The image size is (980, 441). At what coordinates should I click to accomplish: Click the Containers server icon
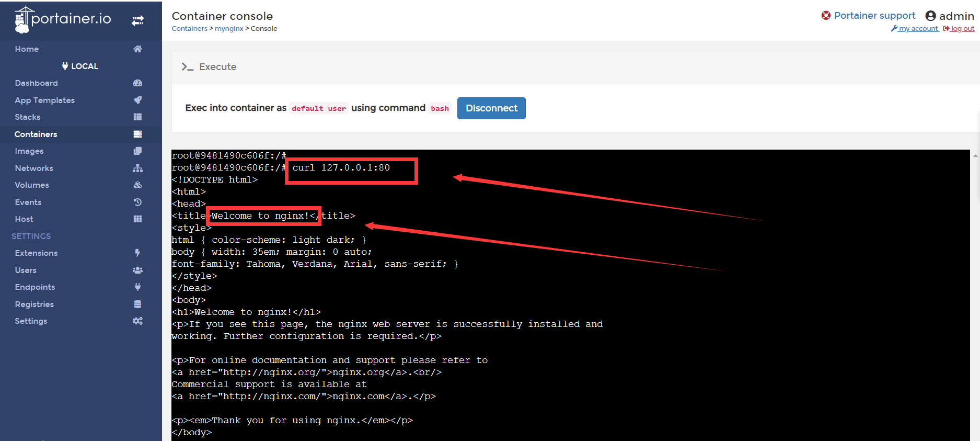[x=137, y=134]
